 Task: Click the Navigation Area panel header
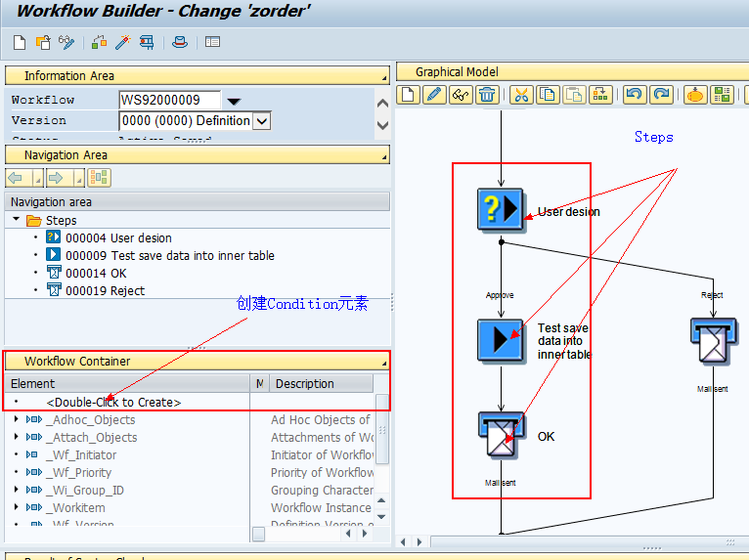coord(198,155)
